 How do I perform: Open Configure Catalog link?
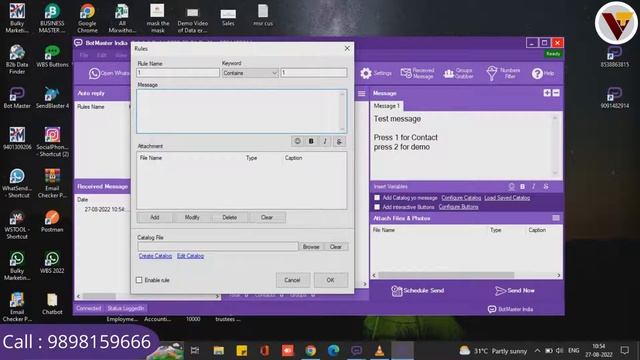(461, 198)
